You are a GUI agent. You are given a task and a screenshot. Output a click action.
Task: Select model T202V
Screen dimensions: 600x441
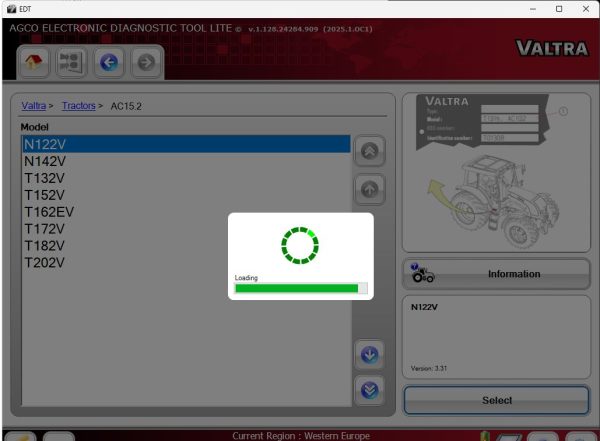point(186,262)
